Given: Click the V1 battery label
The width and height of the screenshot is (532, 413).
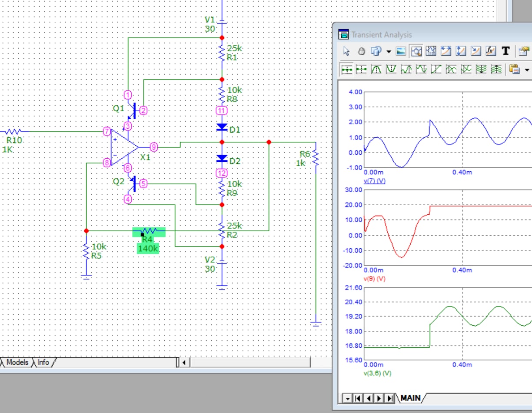Looking at the screenshot, I should click(210, 20).
